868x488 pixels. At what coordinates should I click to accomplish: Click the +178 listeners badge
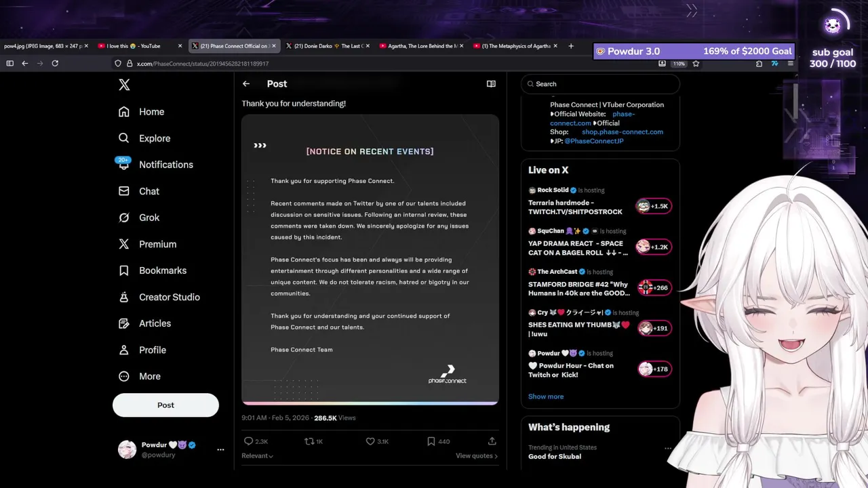(654, 369)
